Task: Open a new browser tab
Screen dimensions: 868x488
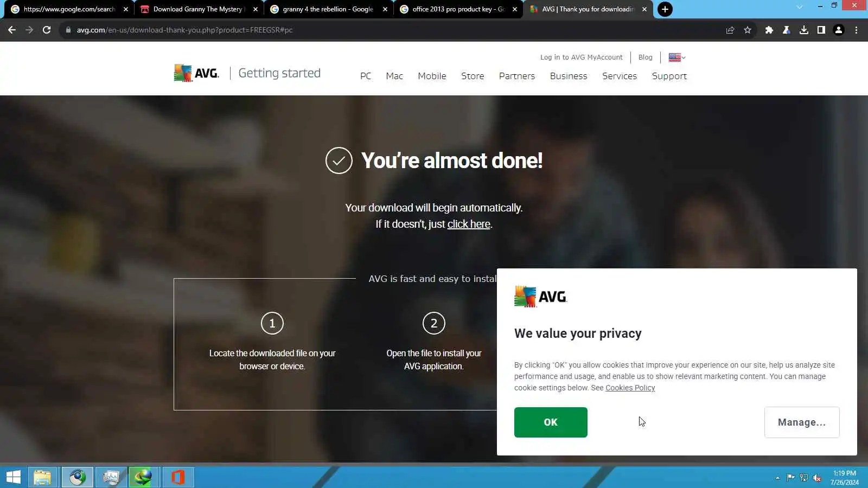Action: [x=665, y=9]
